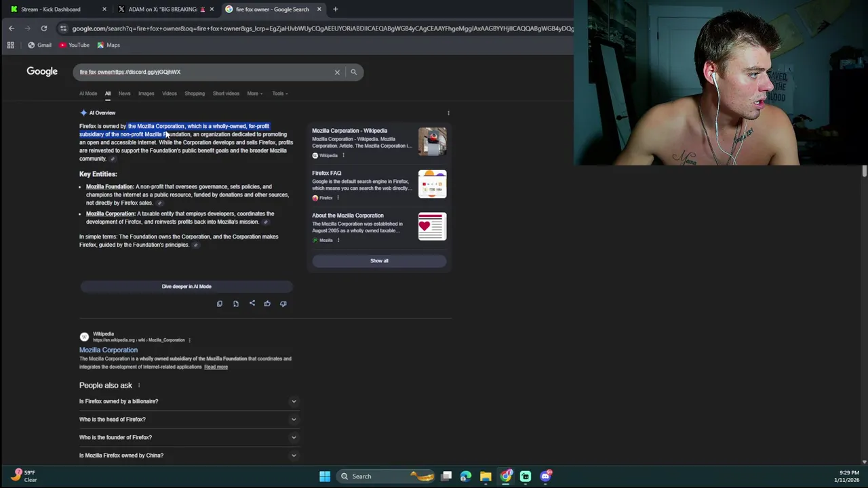Select the Short videos search tab
The height and width of the screenshot is (488, 868).
[x=226, y=94]
